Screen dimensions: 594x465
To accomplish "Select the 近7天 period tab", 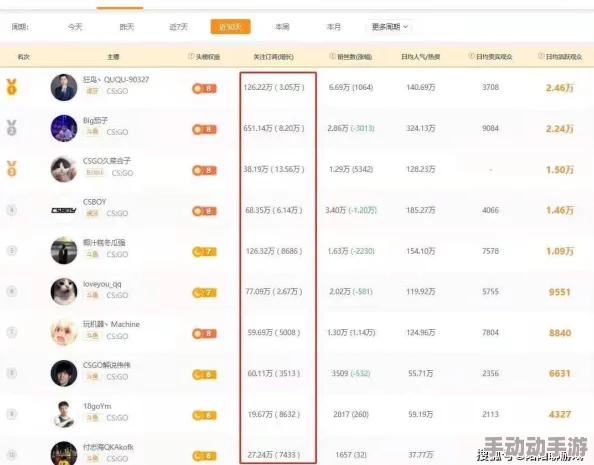I will (178, 27).
